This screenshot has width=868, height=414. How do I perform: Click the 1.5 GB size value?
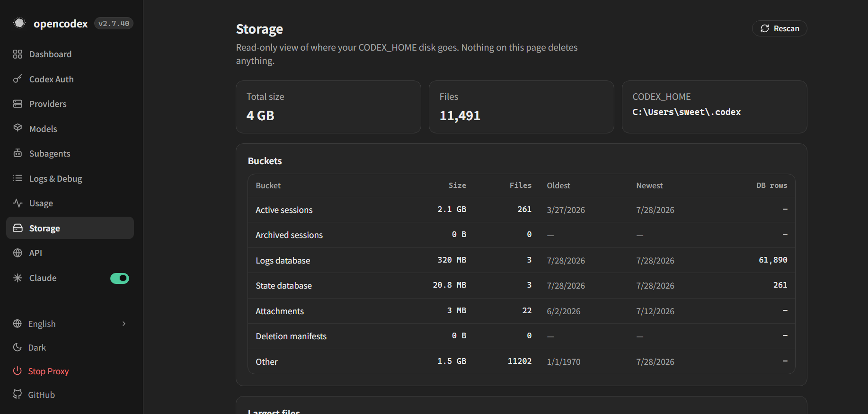click(x=452, y=361)
